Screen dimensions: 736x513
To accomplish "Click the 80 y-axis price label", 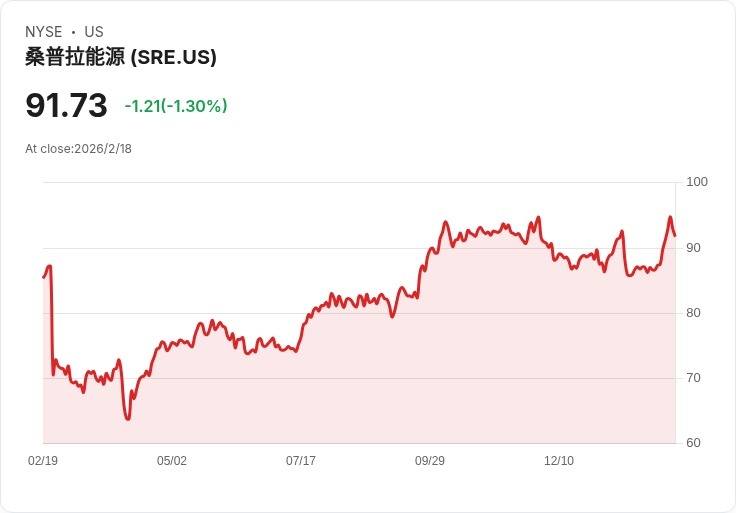I will click(693, 313).
